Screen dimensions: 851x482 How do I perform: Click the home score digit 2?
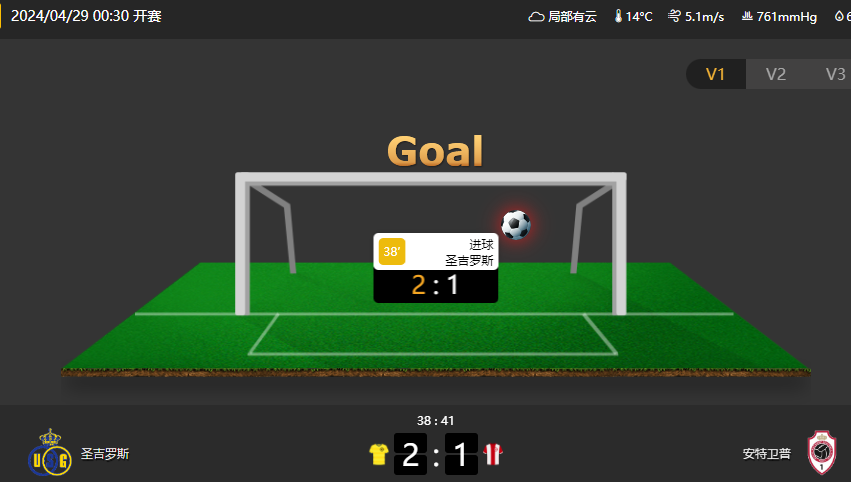[410, 454]
